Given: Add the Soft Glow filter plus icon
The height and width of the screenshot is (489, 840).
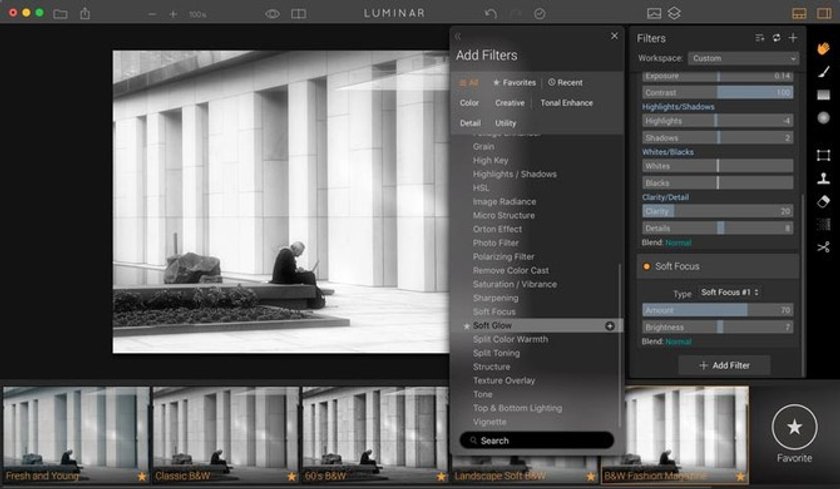Looking at the screenshot, I should (610, 326).
